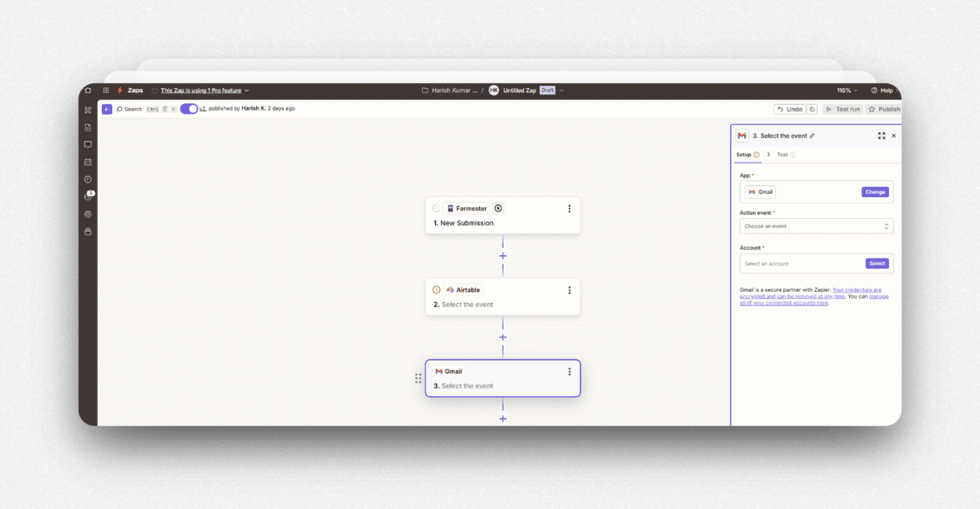Open the settings gear icon in sidebar
The image size is (980, 509).
(x=88, y=214)
